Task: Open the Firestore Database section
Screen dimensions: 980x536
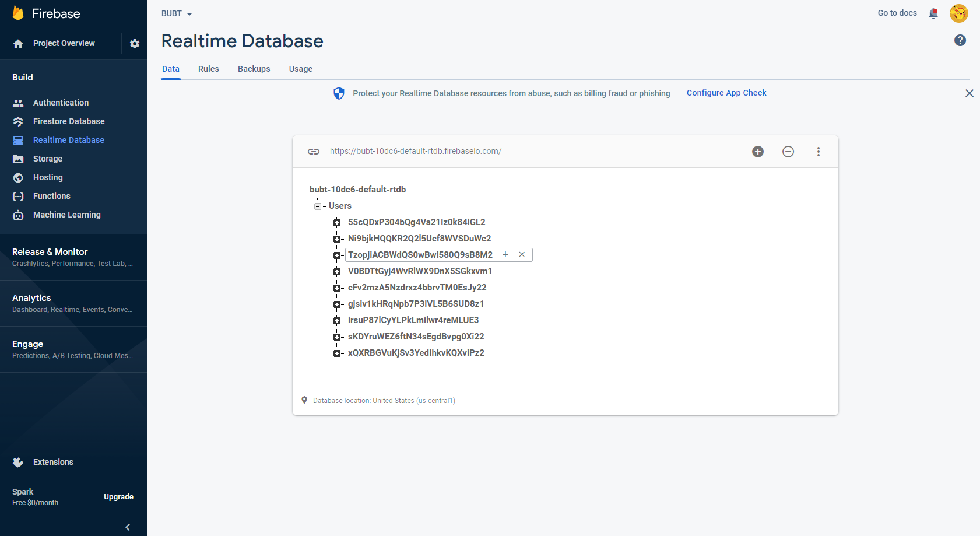Action: 68,121
